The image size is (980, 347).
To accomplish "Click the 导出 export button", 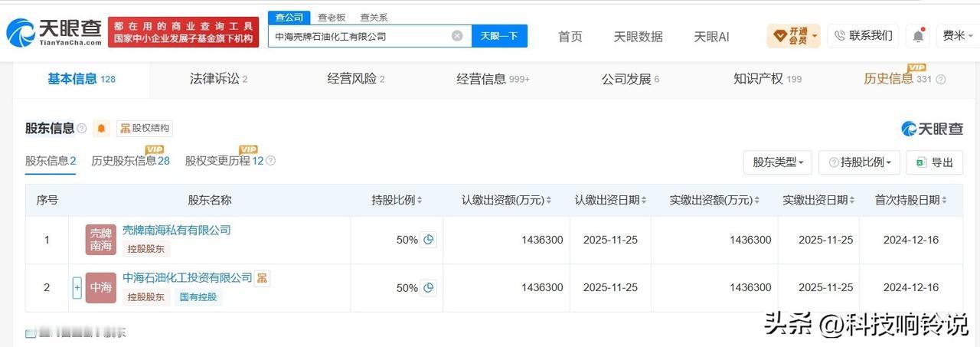I will 934,162.
